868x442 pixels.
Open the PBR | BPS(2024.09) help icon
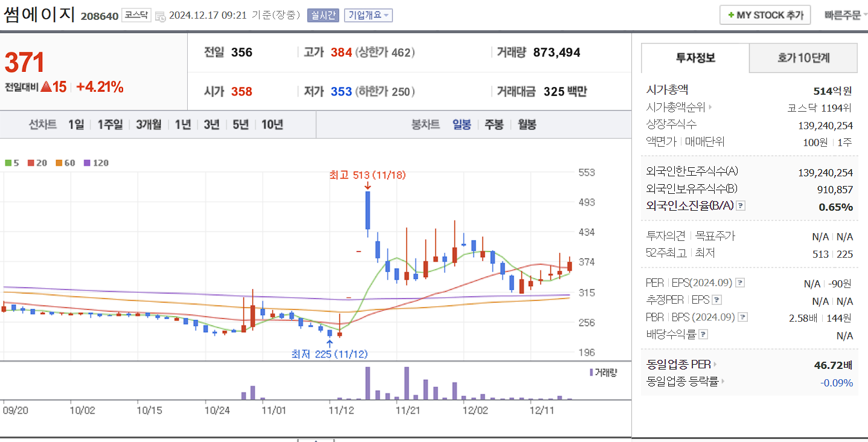[x=742, y=316]
